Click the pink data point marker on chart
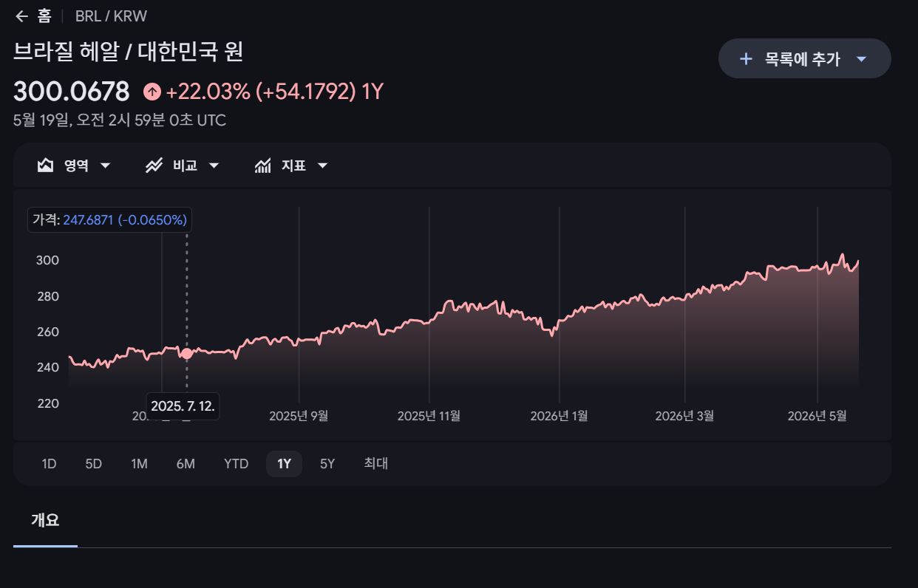The height and width of the screenshot is (588, 918). pyautogui.click(x=187, y=353)
